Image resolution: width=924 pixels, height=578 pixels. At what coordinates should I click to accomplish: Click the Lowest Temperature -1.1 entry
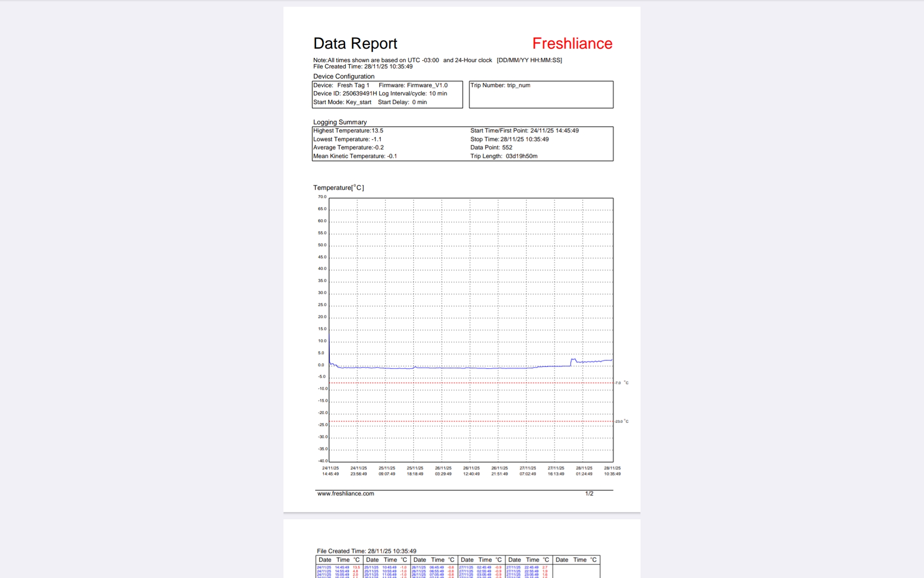point(347,139)
